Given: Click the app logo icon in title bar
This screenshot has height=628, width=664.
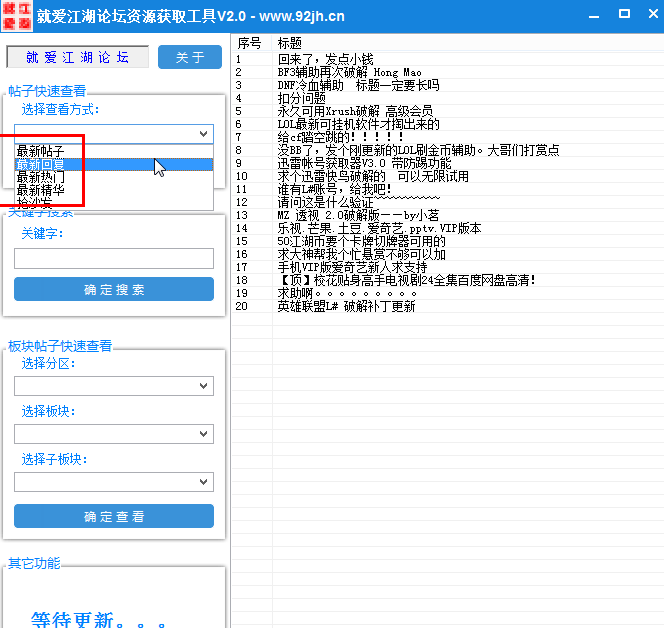Looking at the screenshot, I should coord(17,16).
